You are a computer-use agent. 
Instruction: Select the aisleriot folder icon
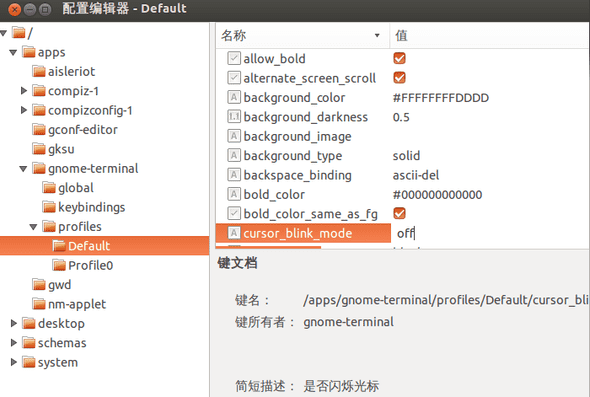tap(39, 71)
